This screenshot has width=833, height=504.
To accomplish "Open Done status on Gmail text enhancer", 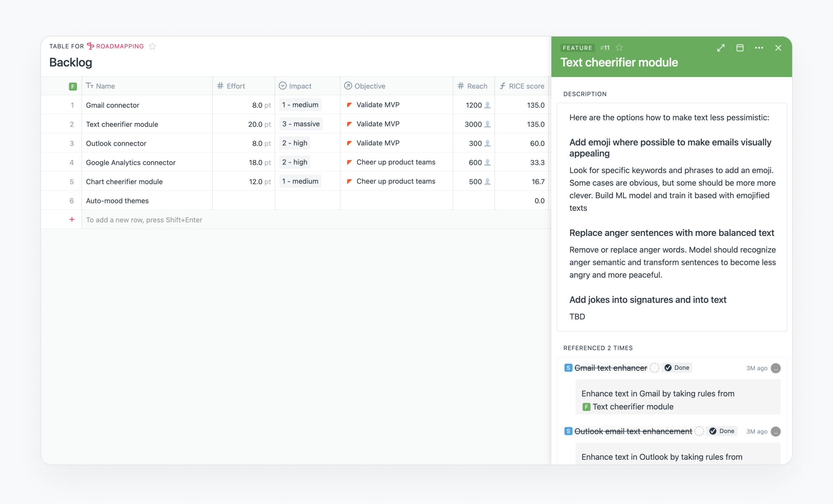I will click(677, 368).
